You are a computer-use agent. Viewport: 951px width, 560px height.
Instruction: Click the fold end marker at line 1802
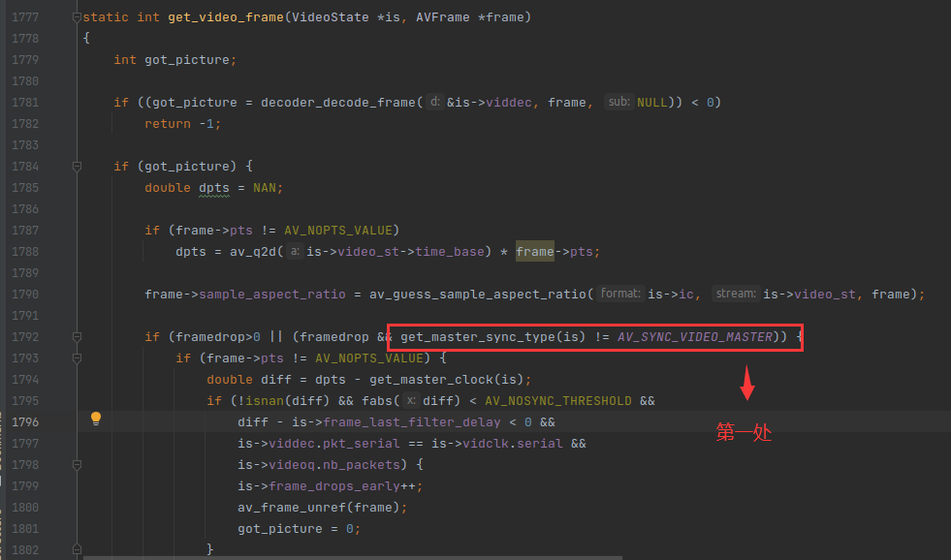(77, 549)
